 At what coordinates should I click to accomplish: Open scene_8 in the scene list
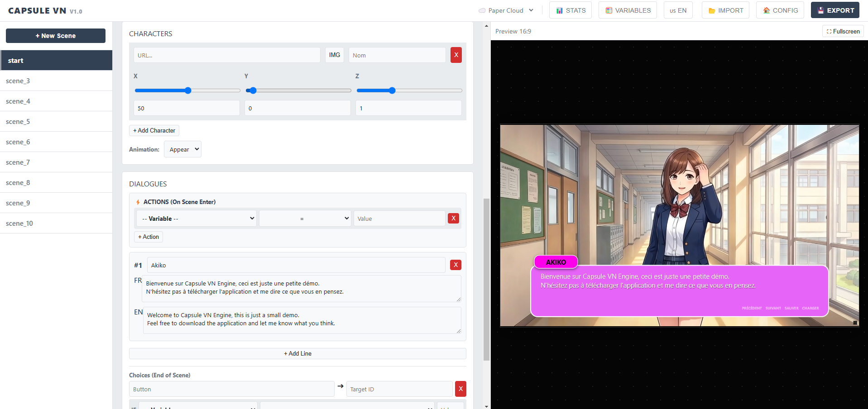tap(56, 183)
